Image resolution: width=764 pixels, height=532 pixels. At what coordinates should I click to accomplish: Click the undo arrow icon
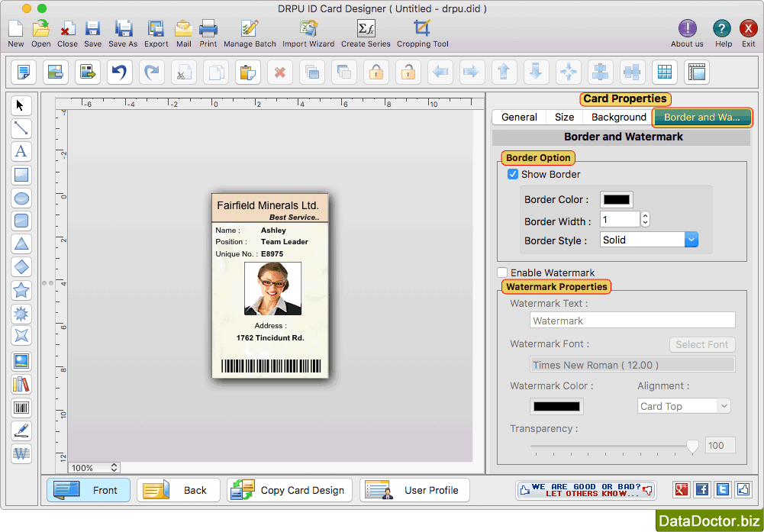118,73
